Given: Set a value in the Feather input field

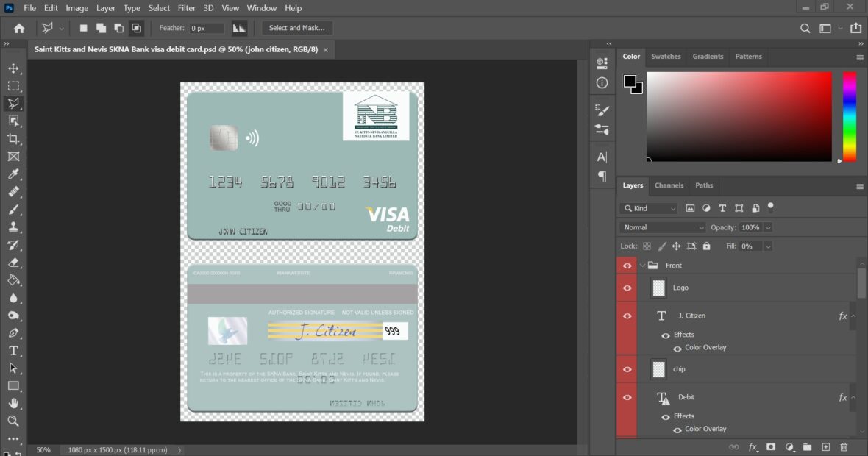Looking at the screenshot, I should pos(206,27).
